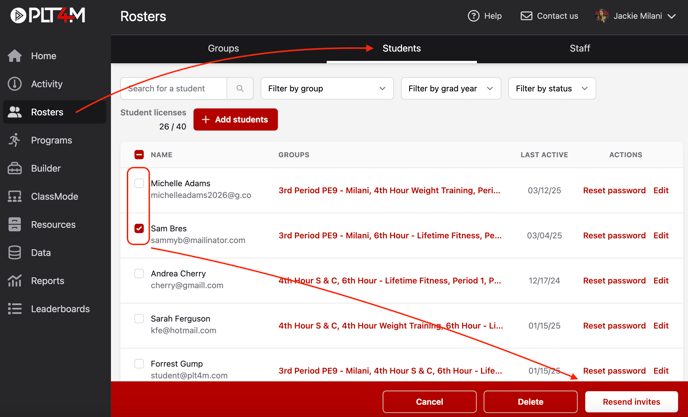The width and height of the screenshot is (688, 417).
Task: Switch to the Groups tab
Action: 223,48
